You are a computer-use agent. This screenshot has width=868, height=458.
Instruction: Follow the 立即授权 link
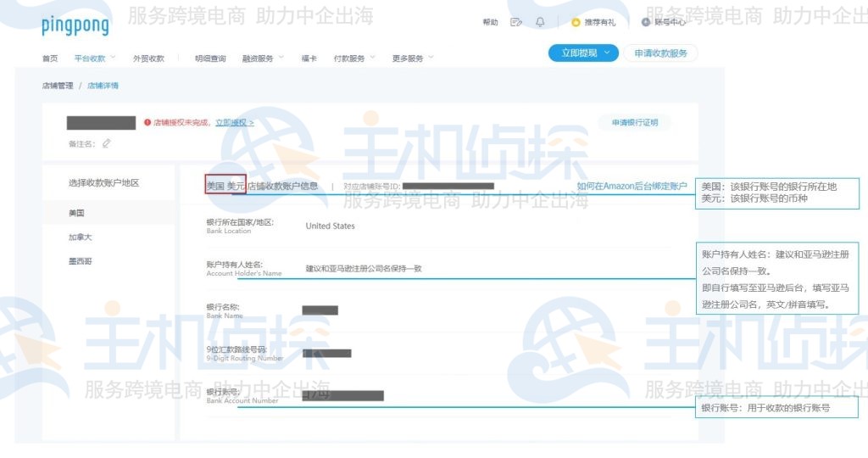click(x=235, y=122)
